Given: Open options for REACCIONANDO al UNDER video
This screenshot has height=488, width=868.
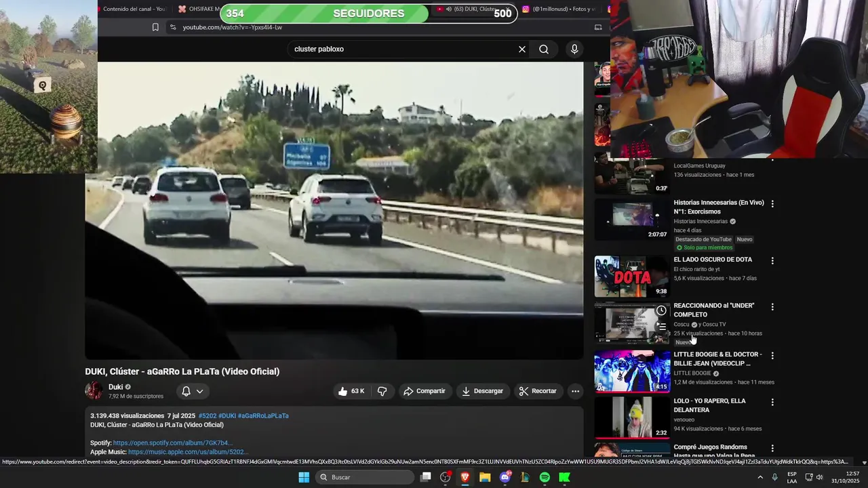Looking at the screenshot, I should [772, 306].
